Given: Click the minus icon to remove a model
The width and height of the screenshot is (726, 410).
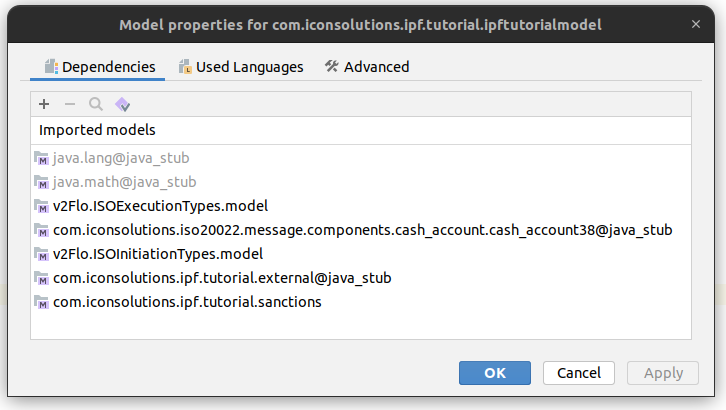Looking at the screenshot, I should click(70, 104).
